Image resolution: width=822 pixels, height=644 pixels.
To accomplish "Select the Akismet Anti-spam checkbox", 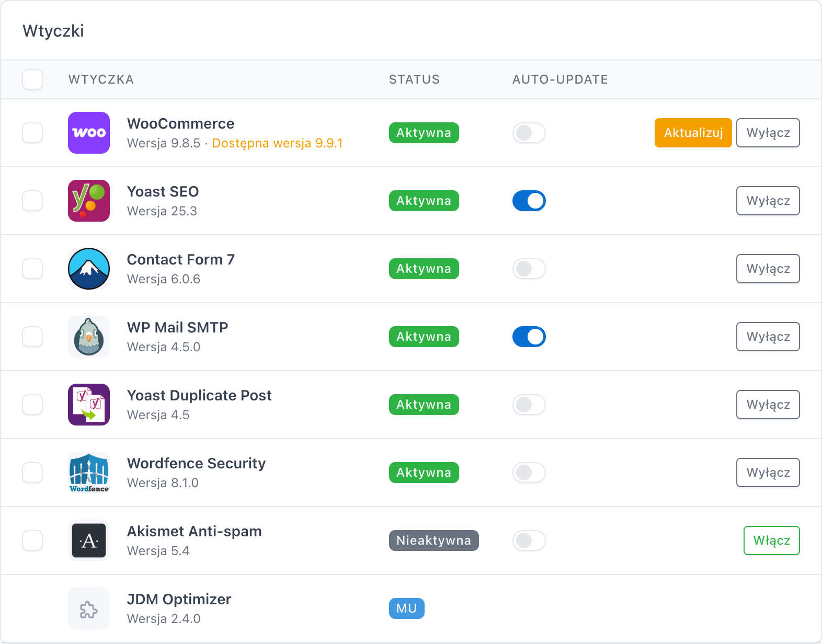I will click(32, 540).
